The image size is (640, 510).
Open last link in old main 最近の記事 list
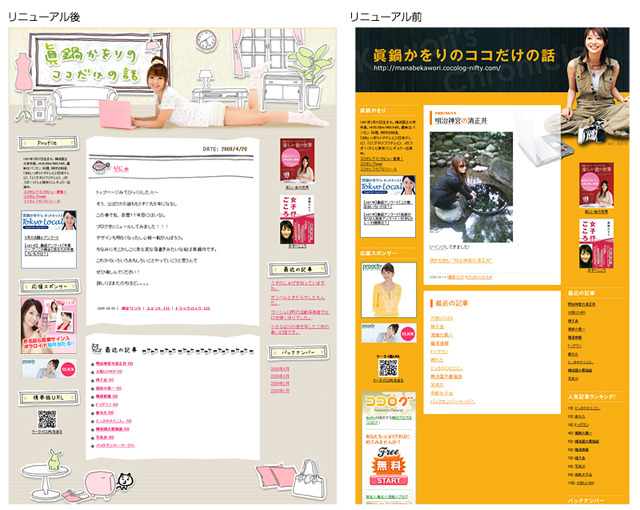click(452, 401)
